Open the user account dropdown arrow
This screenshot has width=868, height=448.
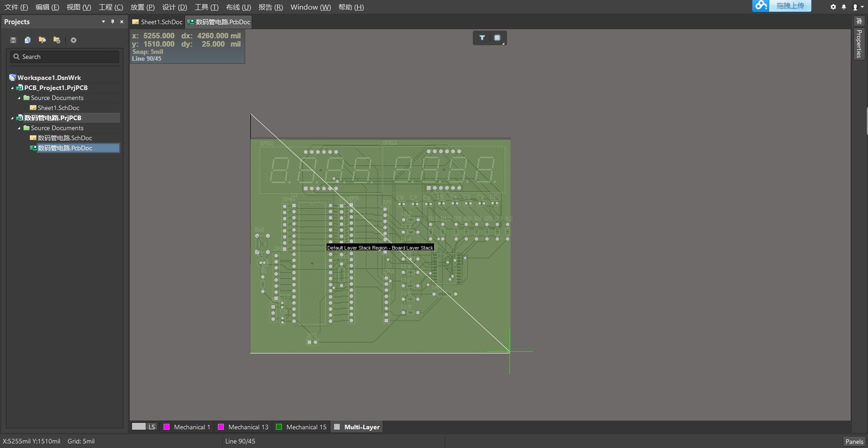click(x=862, y=7)
